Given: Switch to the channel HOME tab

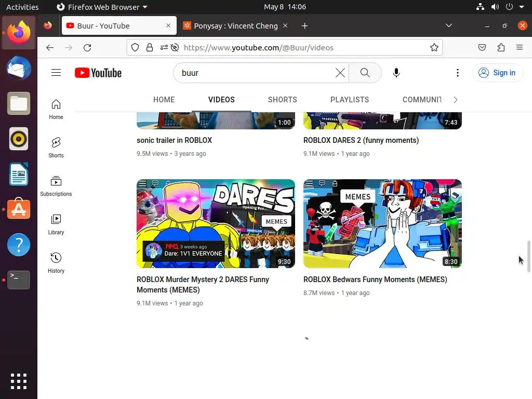Looking at the screenshot, I should click(164, 100).
